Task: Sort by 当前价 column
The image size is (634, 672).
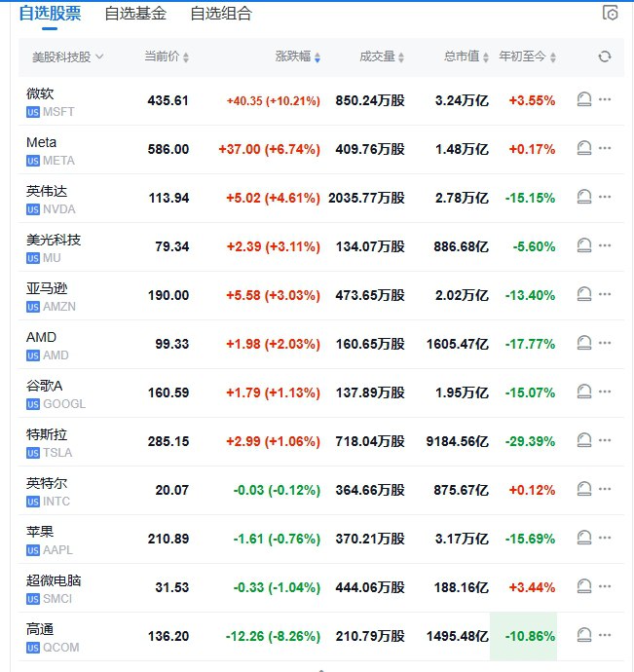Action: (167, 56)
